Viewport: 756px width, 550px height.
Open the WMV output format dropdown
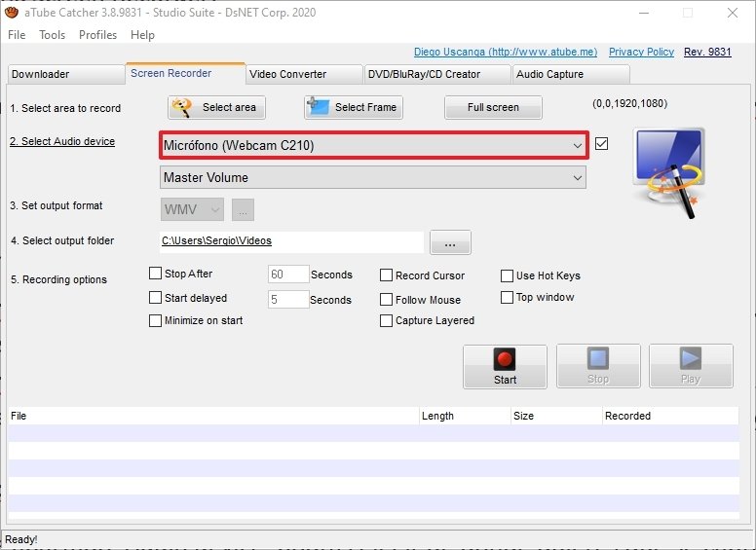192,209
